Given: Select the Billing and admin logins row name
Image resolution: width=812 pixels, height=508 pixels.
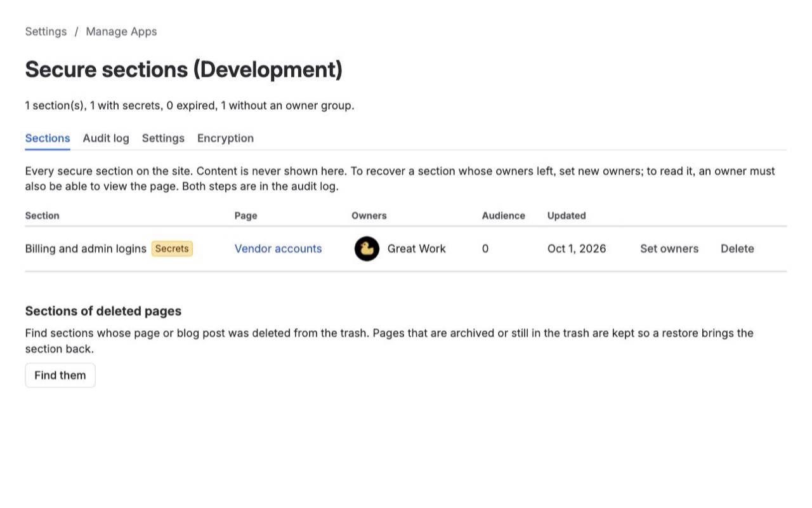Looking at the screenshot, I should pyautogui.click(x=86, y=249).
